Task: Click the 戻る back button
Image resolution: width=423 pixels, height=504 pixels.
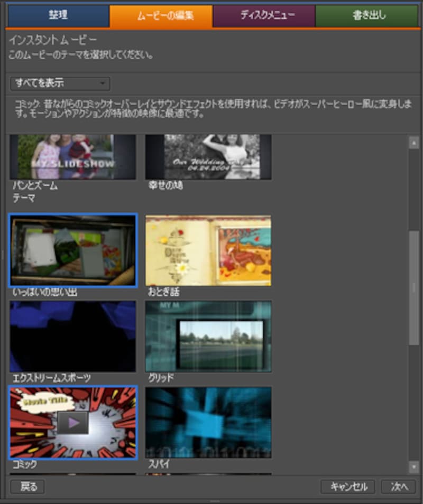Action: click(27, 487)
